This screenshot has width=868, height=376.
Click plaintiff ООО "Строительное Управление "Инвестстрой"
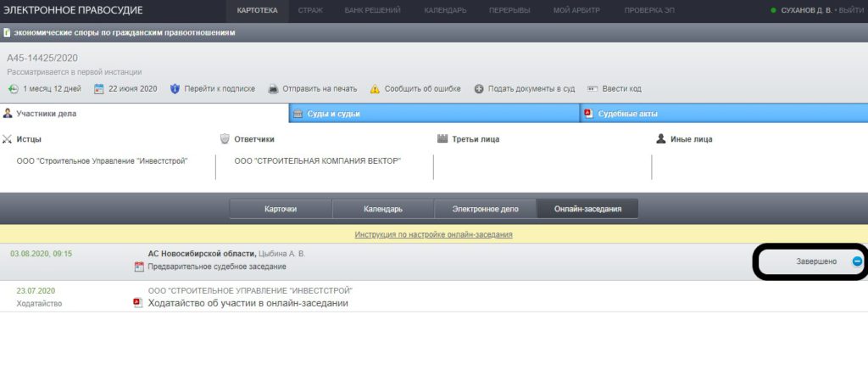pyautogui.click(x=103, y=161)
